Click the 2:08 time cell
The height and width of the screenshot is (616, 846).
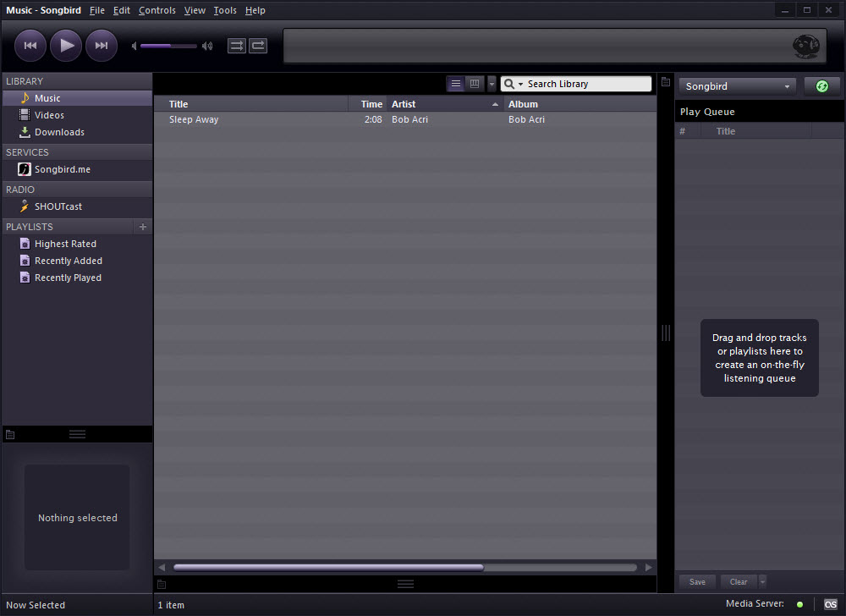pyautogui.click(x=373, y=120)
